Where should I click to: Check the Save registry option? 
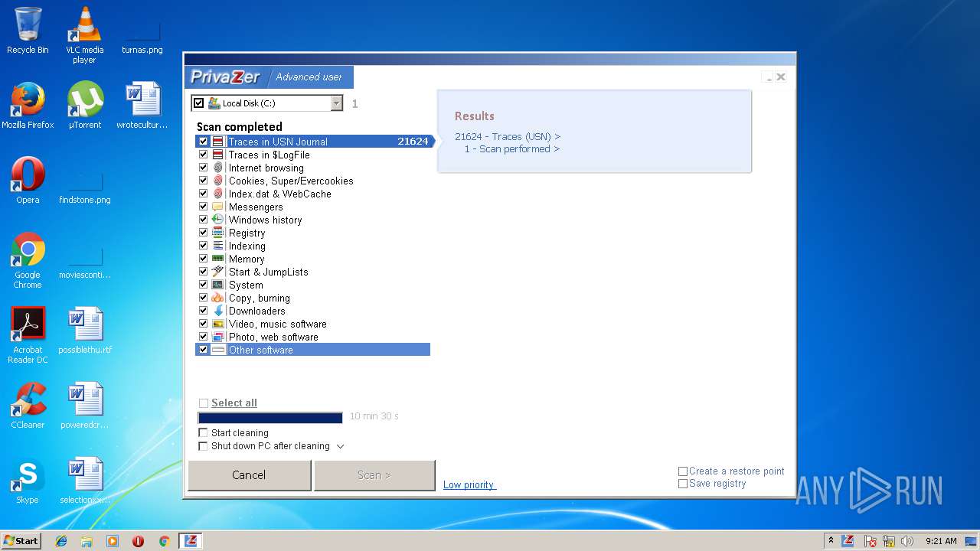[x=683, y=484]
